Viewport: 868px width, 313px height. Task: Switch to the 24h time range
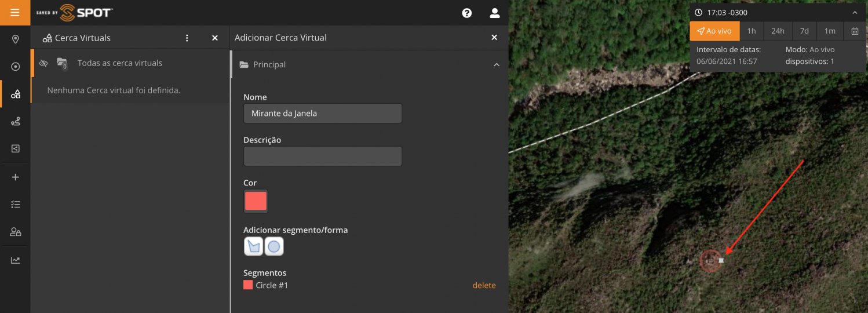coord(778,31)
